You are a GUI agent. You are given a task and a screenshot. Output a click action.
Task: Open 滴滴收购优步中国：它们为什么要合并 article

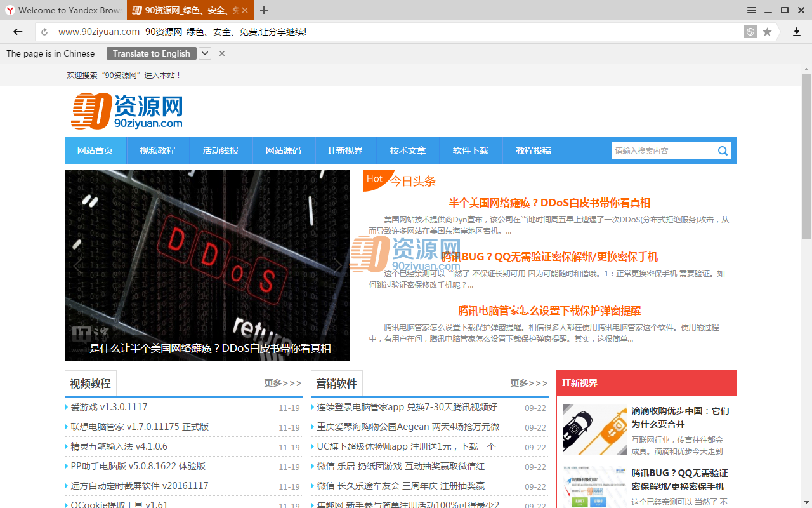point(680,417)
